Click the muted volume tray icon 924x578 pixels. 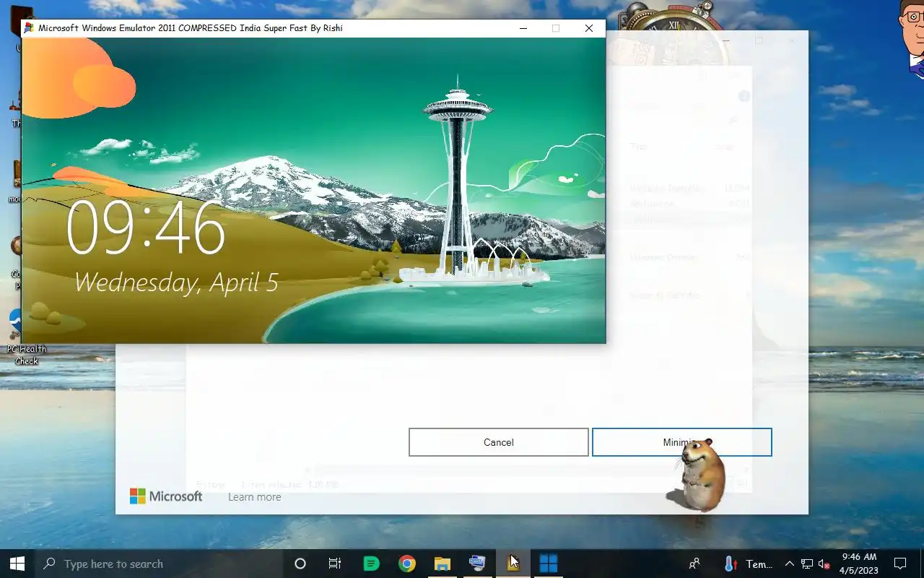(824, 564)
